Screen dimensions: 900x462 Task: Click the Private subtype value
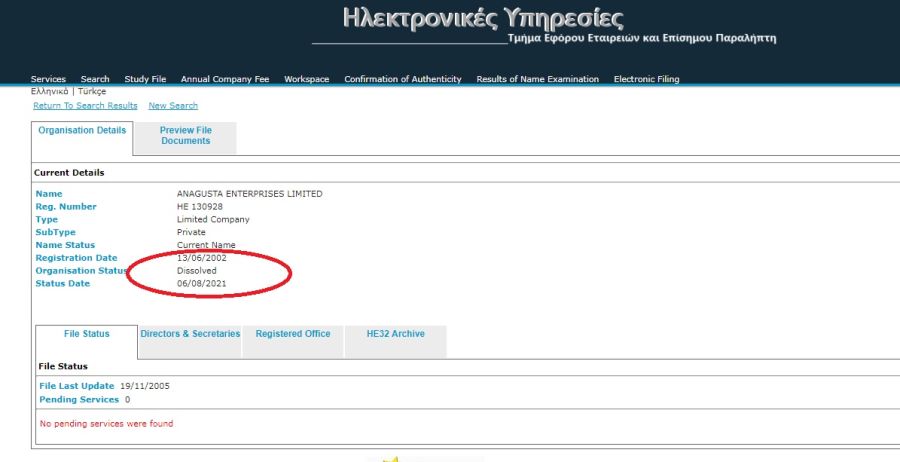[x=191, y=232]
